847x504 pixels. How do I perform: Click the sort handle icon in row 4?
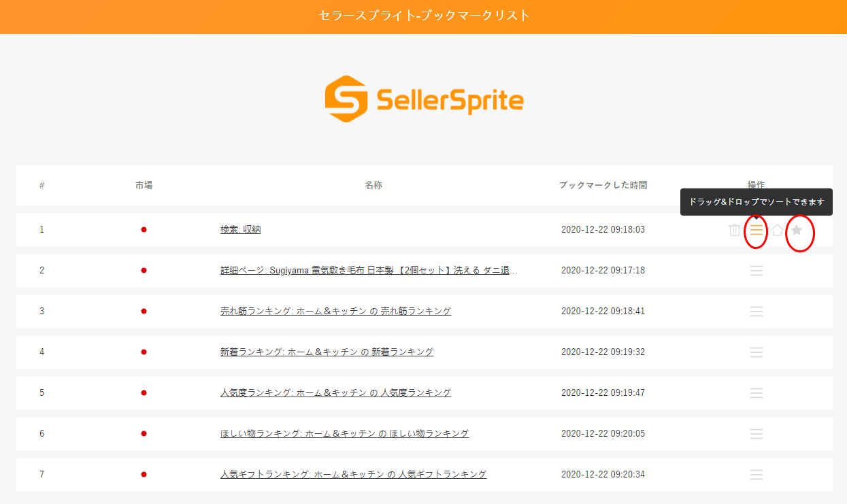point(757,352)
